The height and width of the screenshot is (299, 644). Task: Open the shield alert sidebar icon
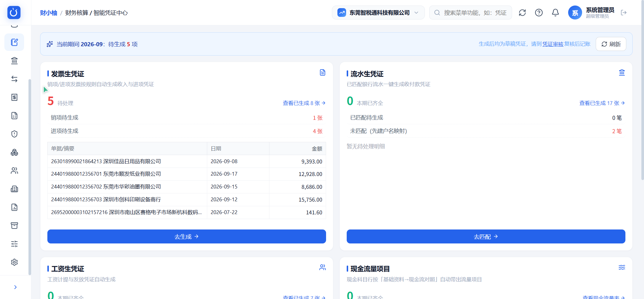point(14,134)
